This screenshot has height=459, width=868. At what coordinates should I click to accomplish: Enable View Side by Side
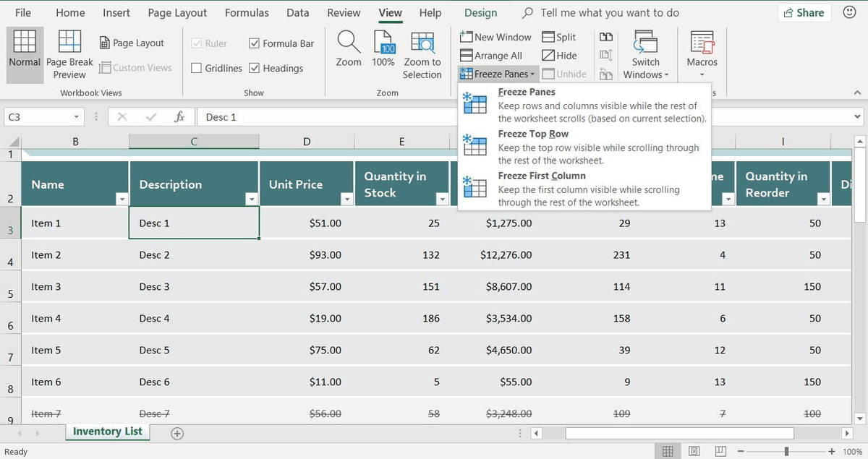tap(606, 36)
